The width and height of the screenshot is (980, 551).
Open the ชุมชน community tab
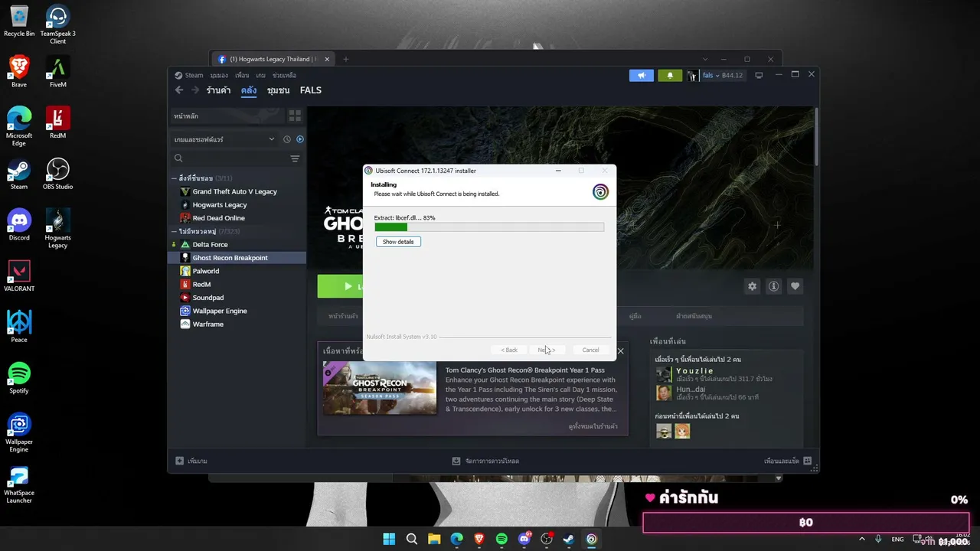pos(278,90)
